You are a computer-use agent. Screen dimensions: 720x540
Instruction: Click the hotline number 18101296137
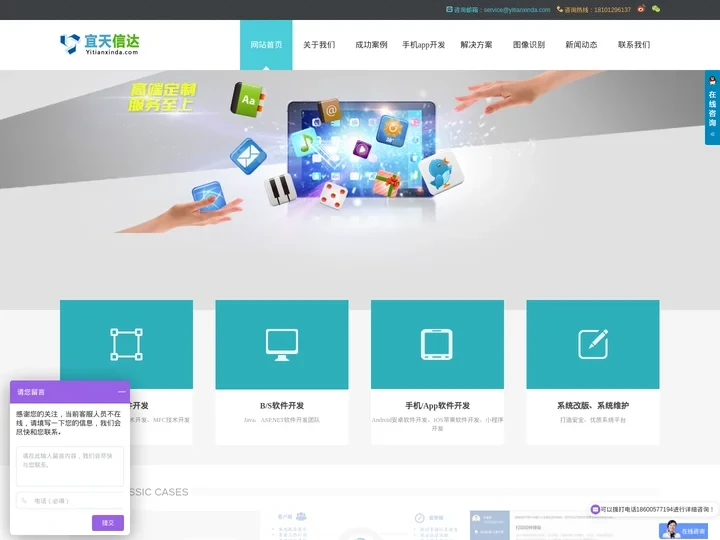click(x=613, y=10)
